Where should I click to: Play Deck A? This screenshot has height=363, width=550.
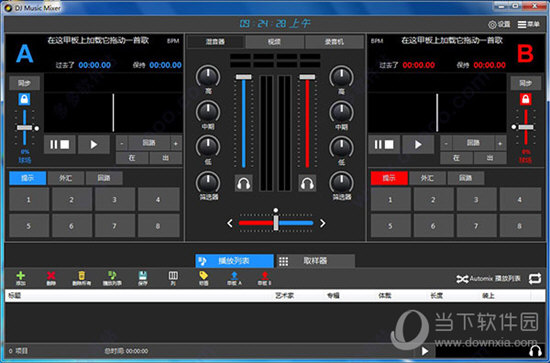(x=94, y=144)
